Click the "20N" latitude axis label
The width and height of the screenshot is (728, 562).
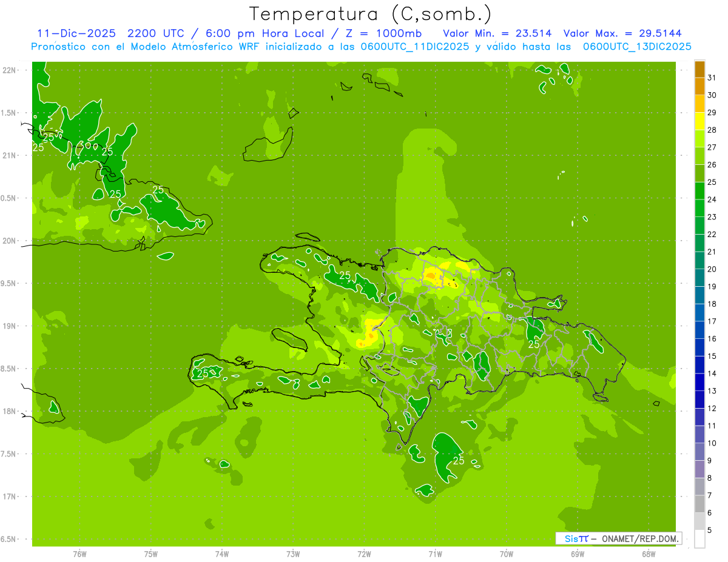point(9,241)
